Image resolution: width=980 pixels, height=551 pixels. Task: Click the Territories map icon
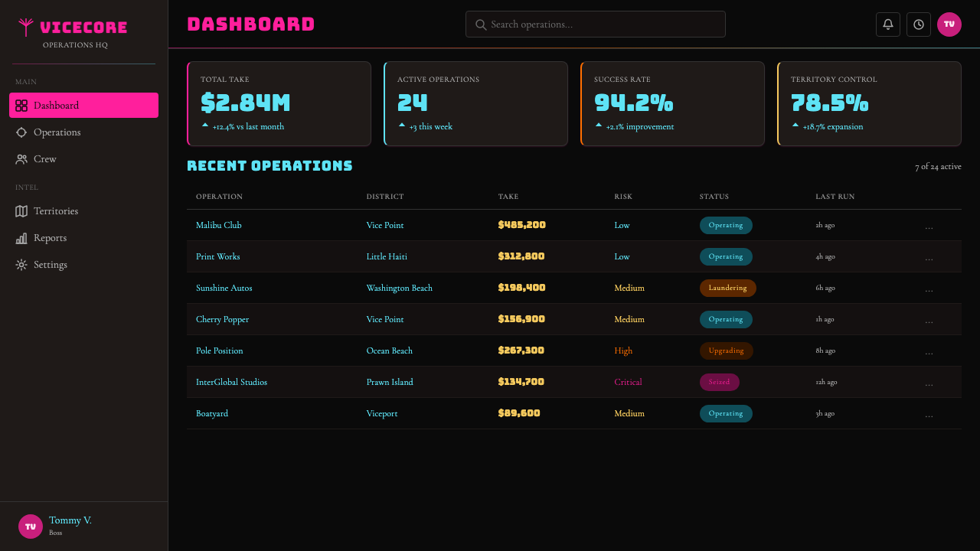21,211
